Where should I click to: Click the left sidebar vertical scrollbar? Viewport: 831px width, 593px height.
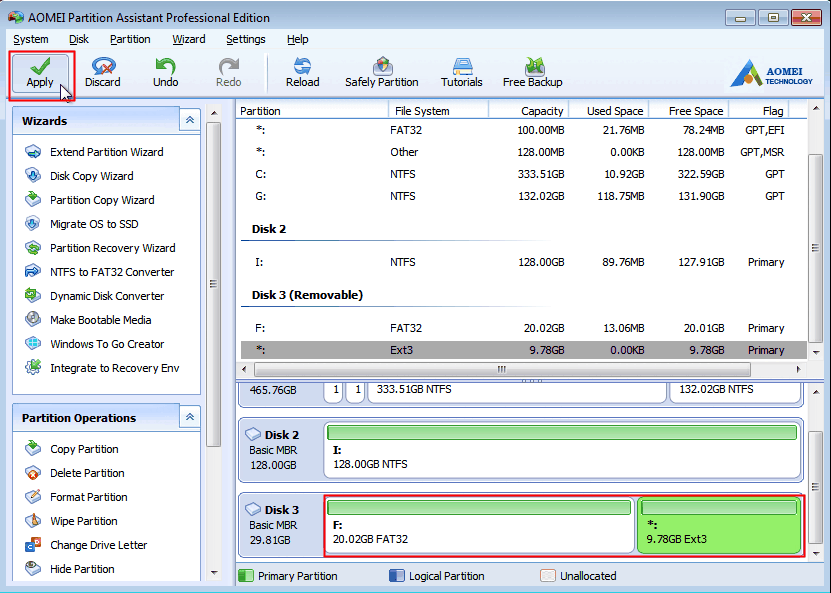[x=214, y=284]
